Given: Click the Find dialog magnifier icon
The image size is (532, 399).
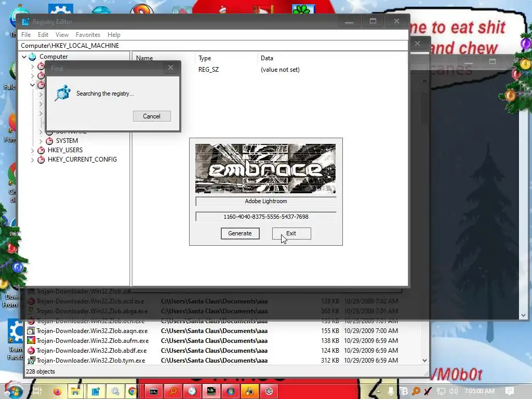Looking at the screenshot, I should pos(62,93).
